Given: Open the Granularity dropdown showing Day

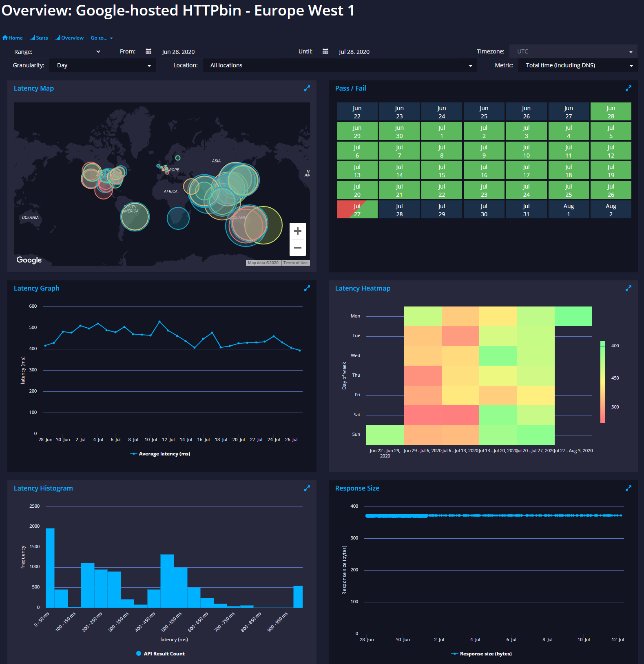Looking at the screenshot, I should pyautogui.click(x=103, y=65).
